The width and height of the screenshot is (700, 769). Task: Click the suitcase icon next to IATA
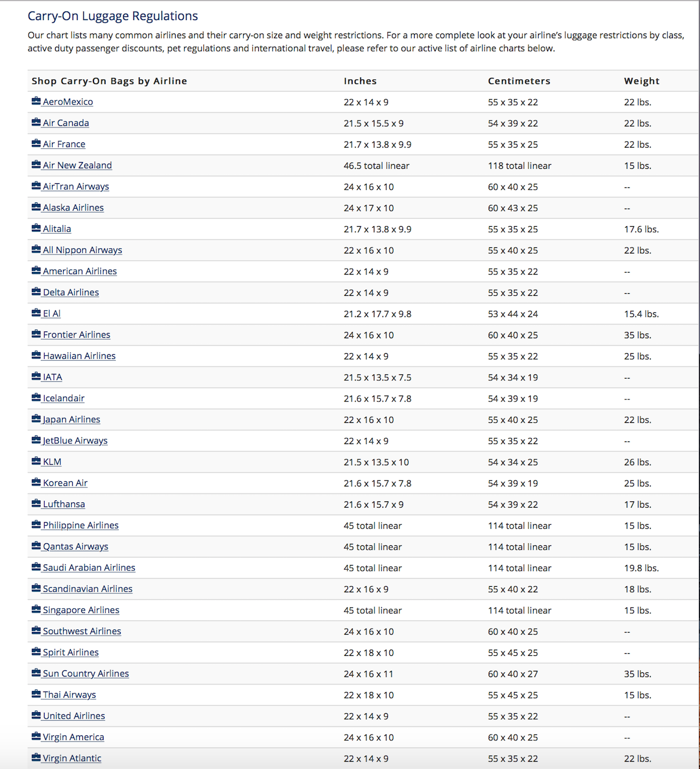point(36,377)
